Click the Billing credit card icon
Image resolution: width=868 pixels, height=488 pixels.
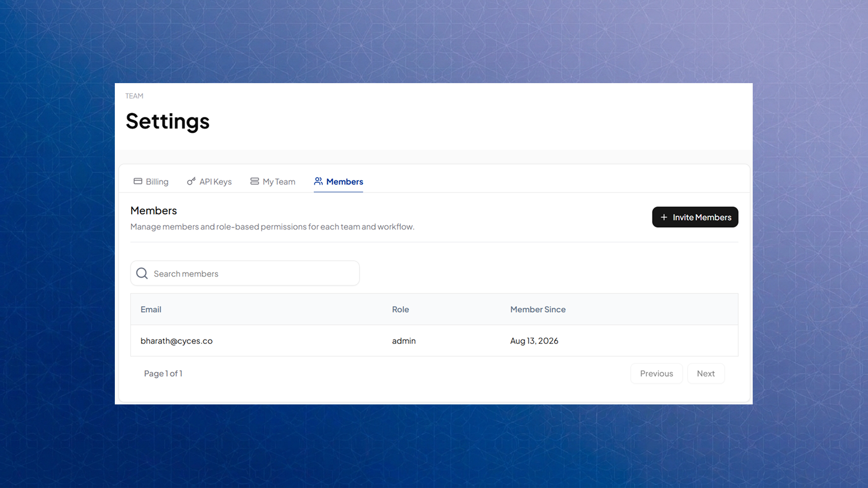tap(138, 181)
